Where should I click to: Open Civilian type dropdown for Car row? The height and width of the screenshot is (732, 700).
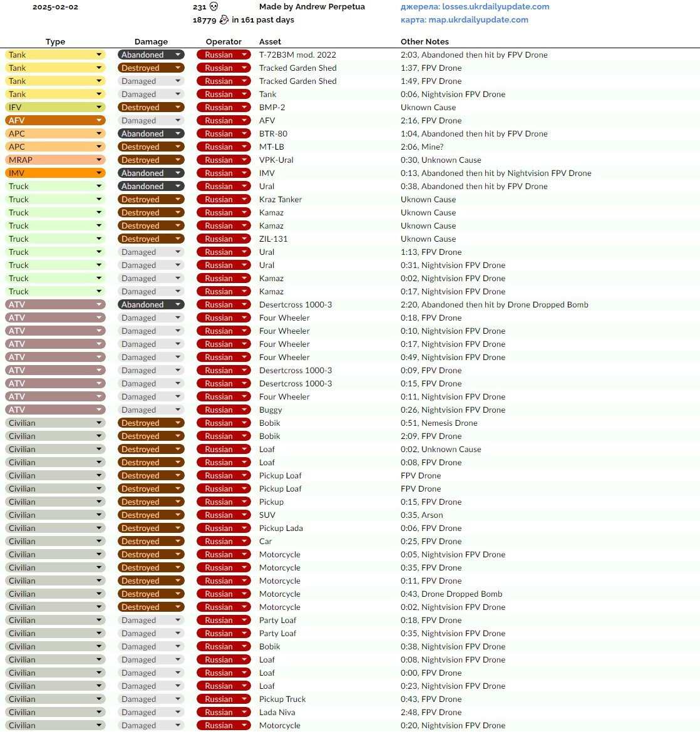55,541
